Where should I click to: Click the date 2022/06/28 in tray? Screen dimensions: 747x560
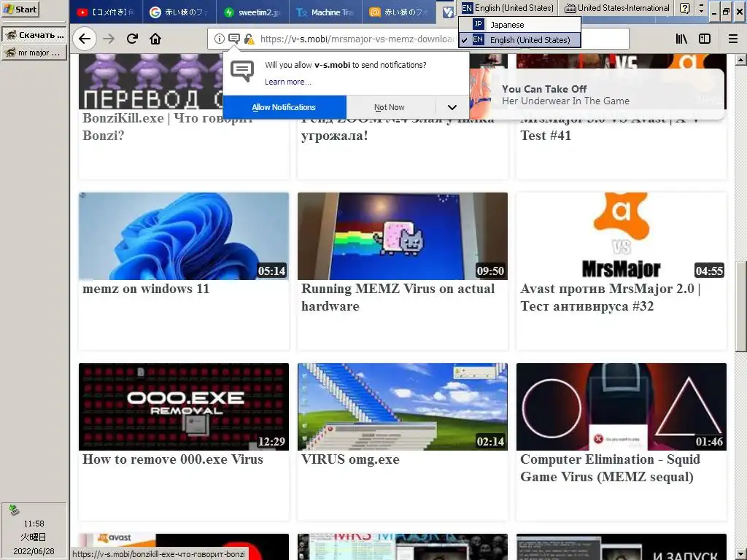tap(34, 551)
